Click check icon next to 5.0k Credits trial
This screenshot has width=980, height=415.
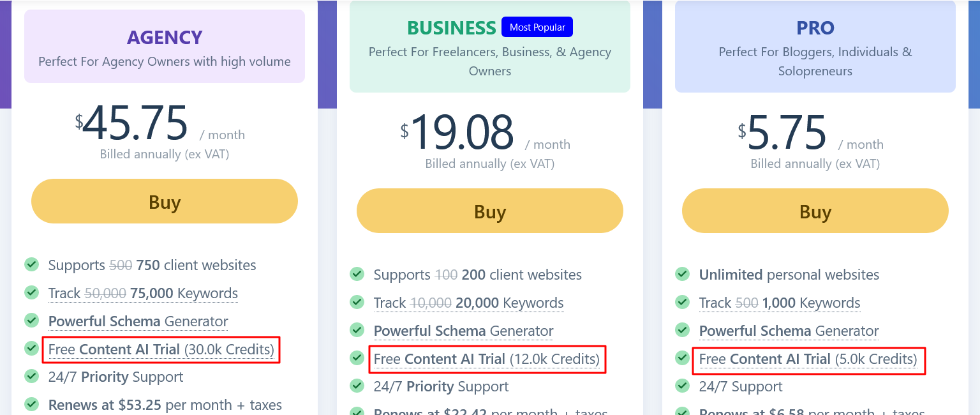click(682, 358)
